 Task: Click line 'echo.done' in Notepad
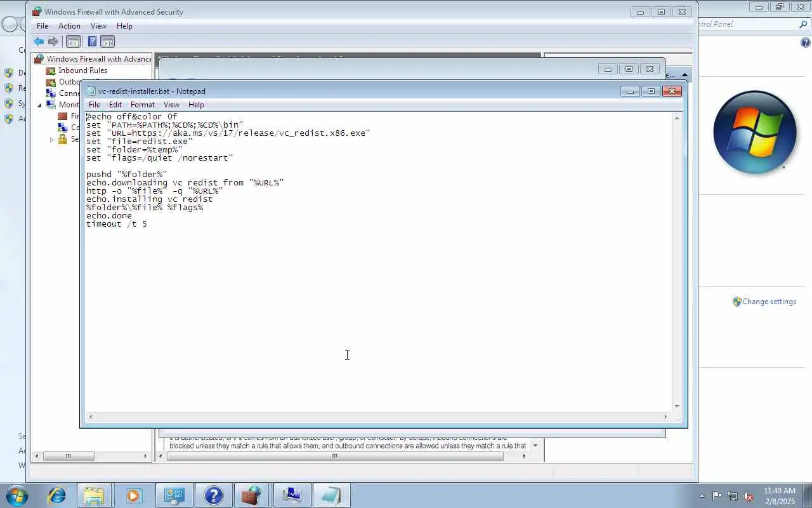pos(108,216)
